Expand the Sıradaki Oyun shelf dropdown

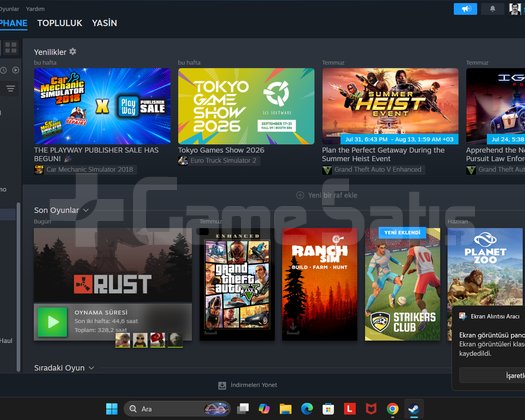click(x=91, y=368)
